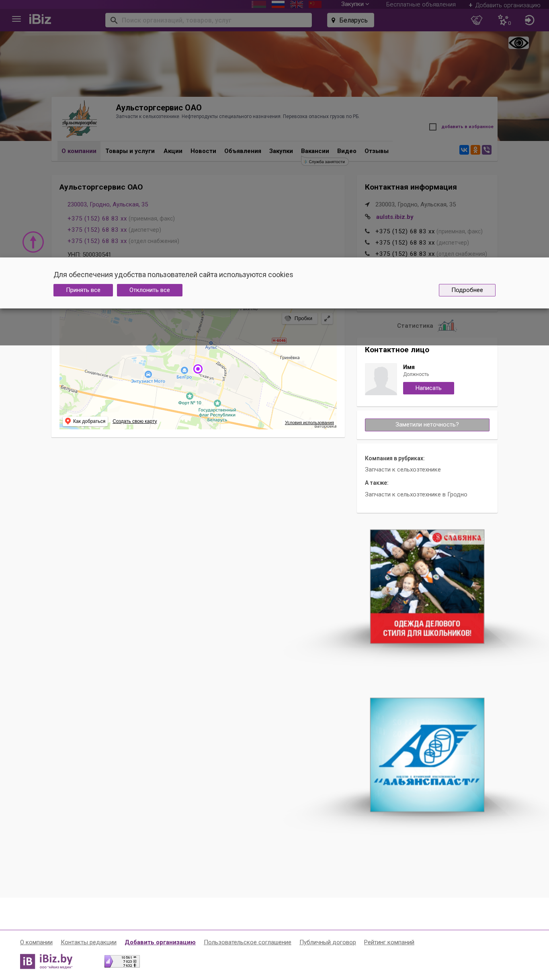Share via VK icon

464,150
